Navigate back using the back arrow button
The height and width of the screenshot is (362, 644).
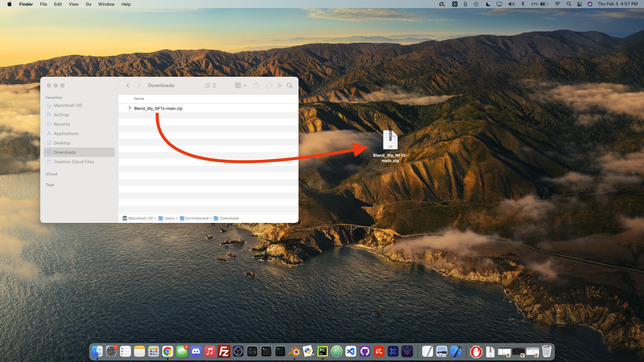128,85
